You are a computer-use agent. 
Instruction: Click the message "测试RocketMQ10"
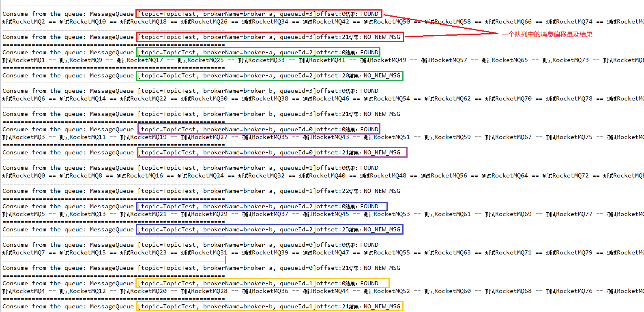[x=83, y=21]
